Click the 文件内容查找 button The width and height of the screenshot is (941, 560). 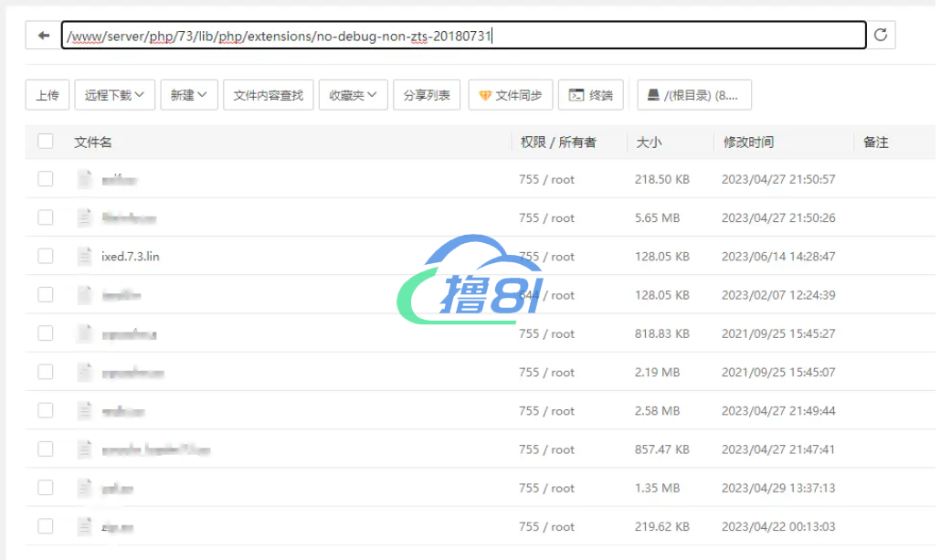point(268,95)
